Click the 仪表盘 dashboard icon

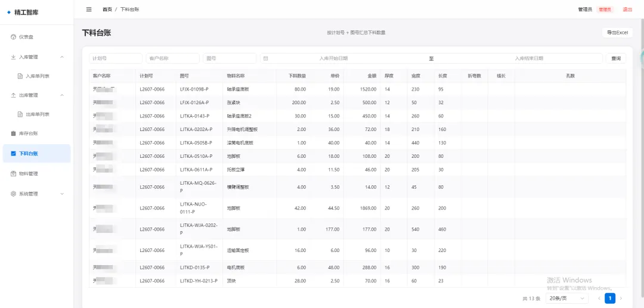[x=13, y=37]
